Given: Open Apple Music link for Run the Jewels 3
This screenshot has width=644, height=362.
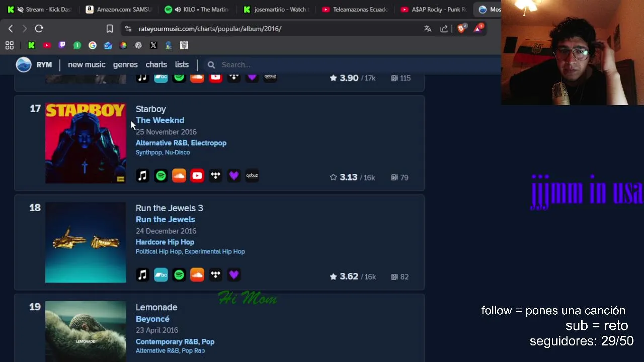Looking at the screenshot, I should [x=142, y=275].
